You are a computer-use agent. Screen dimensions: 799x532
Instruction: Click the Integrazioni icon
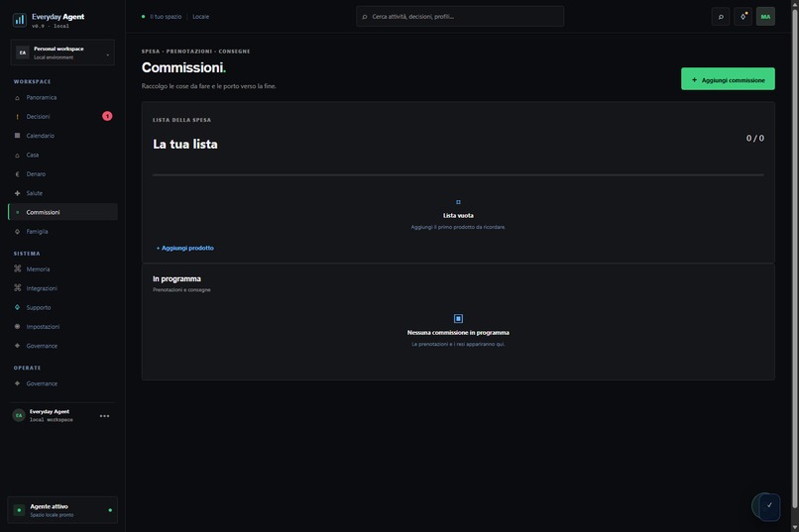[x=17, y=288]
